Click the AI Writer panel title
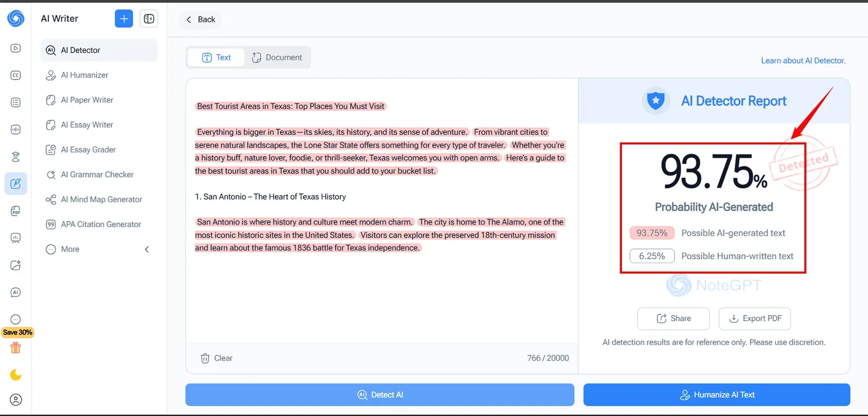868x416 pixels. [59, 19]
